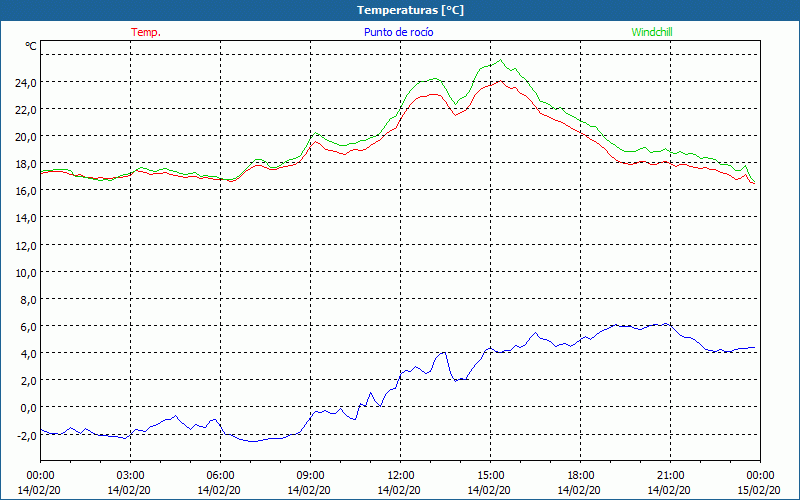Image resolution: width=800 pixels, height=500 pixels.
Task: Click the 6,0 y-axis value
Action: [x=28, y=327]
